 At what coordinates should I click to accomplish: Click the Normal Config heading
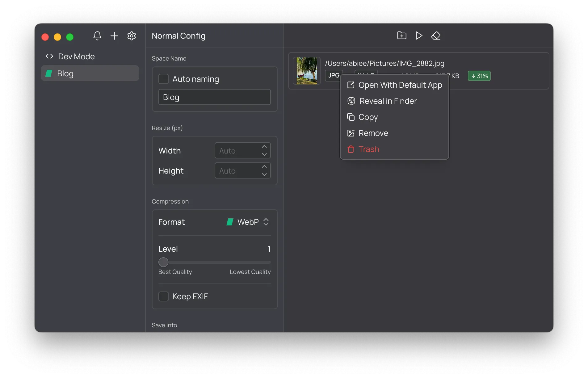[178, 36]
